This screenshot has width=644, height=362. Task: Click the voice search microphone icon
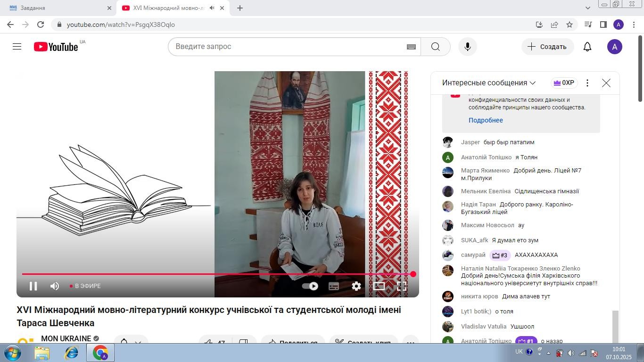click(x=467, y=47)
